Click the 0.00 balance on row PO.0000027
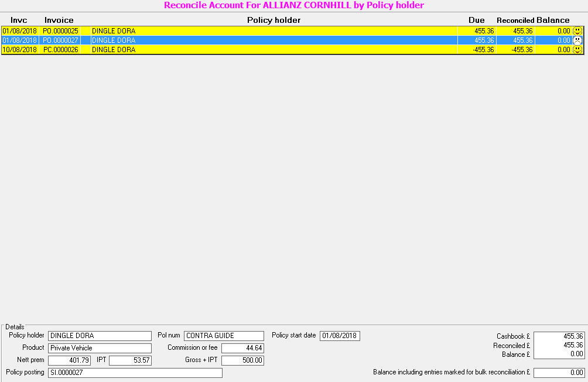The width and height of the screenshot is (588, 382). tap(563, 40)
